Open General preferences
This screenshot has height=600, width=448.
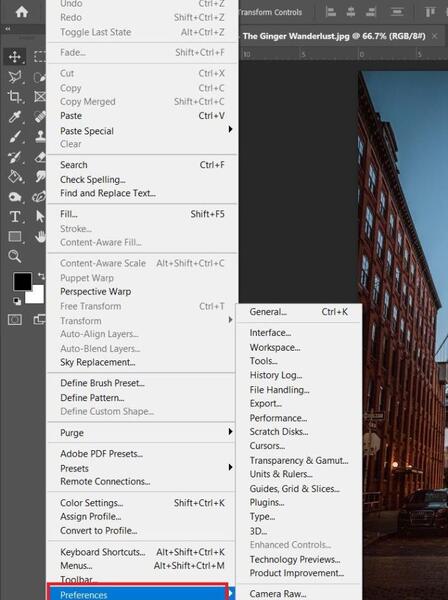point(299,312)
